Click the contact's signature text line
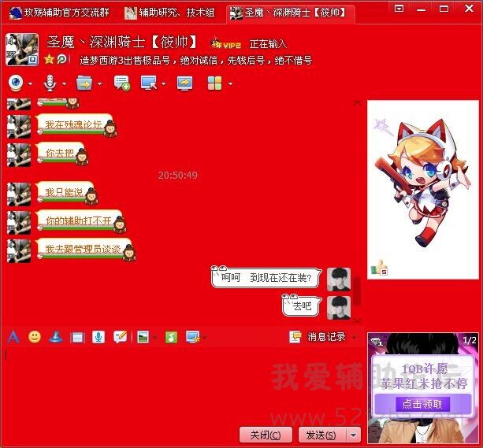 tap(196, 60)
